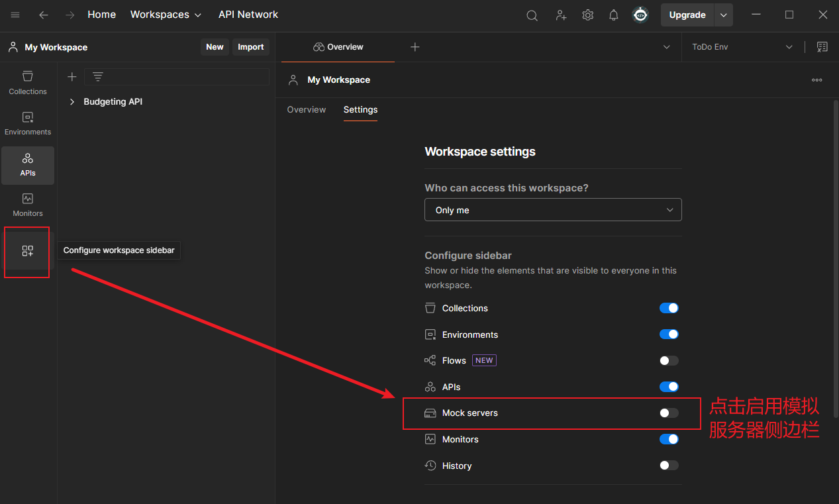Click the API list search field
Image resolution: width=839 pixels, height=504 pixels.
177,77
